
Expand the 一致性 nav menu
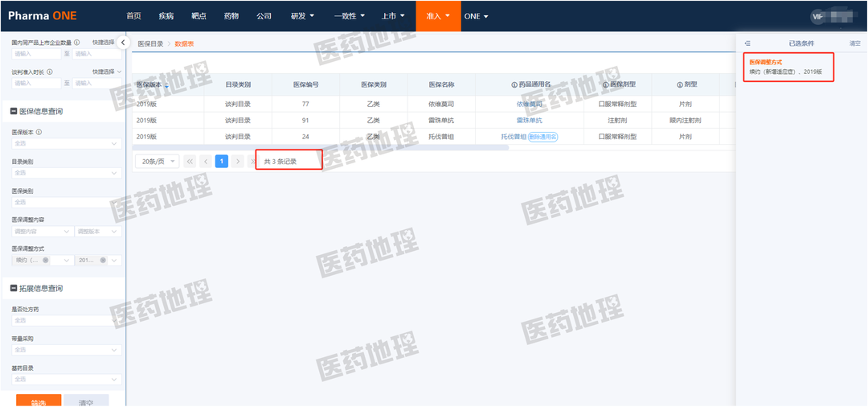(x=348, y=16)
